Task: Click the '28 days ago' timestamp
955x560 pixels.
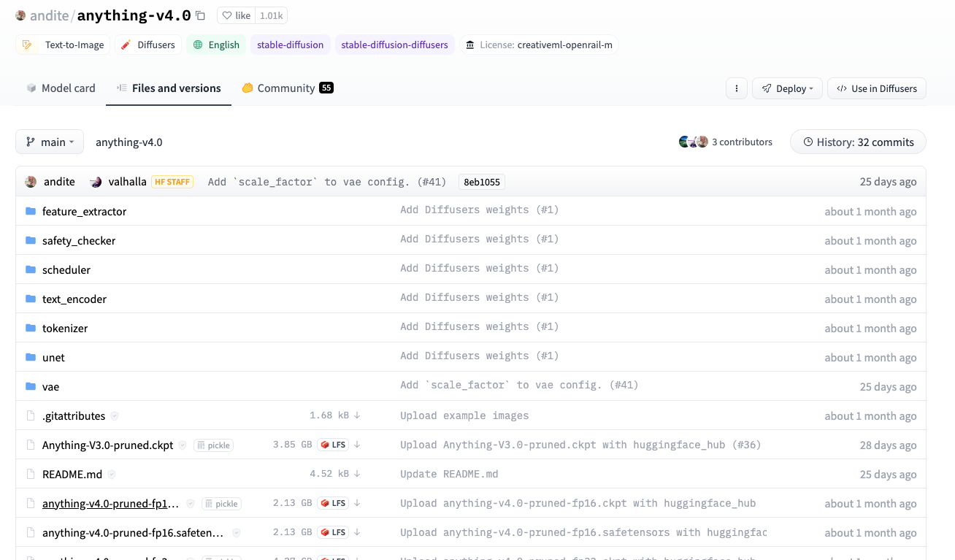Action: pyautogui.click(x=889, y=445)
